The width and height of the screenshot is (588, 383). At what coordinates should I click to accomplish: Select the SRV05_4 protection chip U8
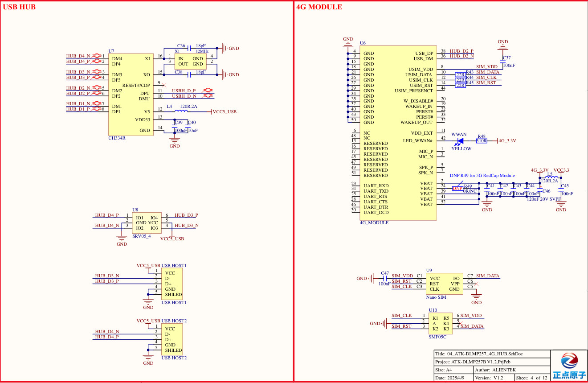coord(147,223)
